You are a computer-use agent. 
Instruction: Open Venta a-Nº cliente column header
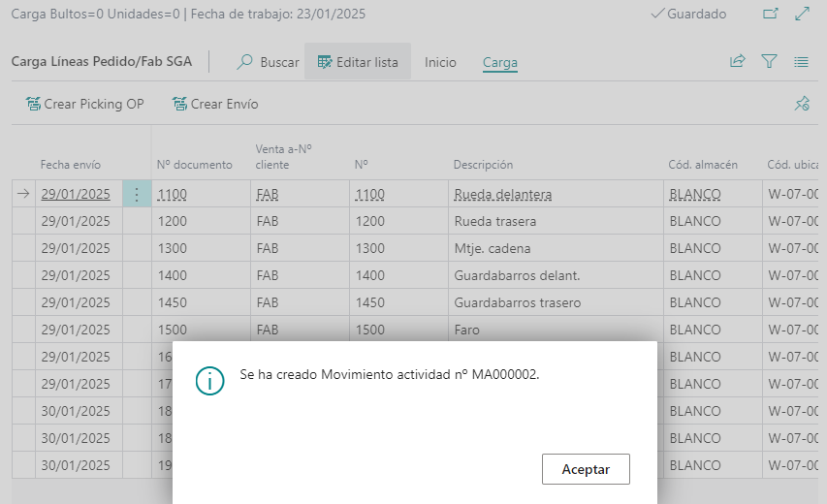coord(284,157)
